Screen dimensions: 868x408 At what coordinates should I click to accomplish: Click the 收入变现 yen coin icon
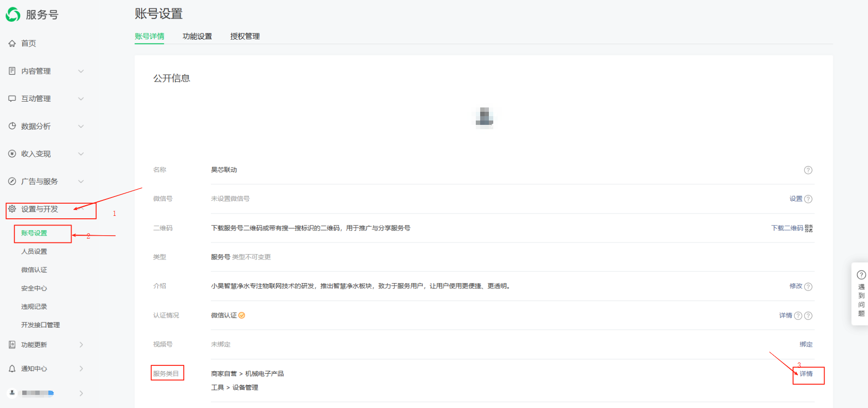12,153
